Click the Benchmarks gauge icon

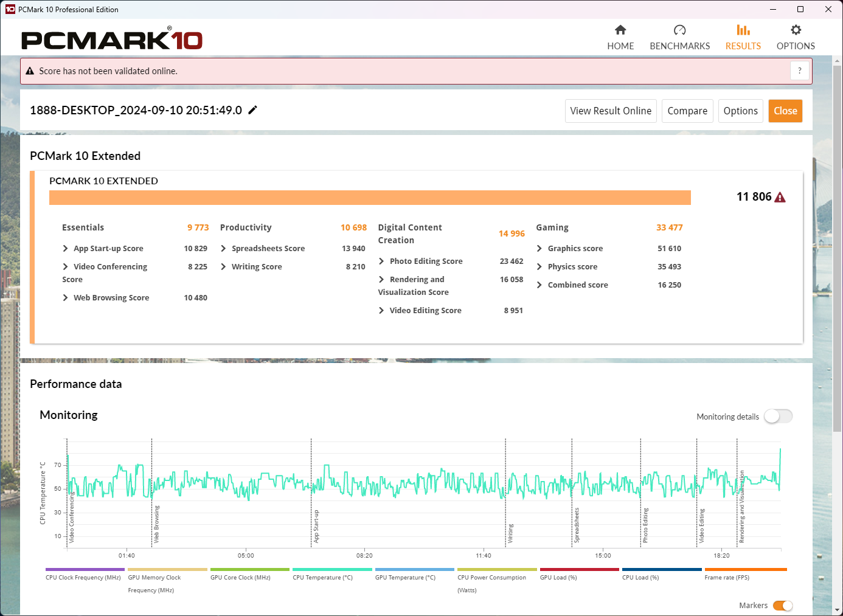680,30
